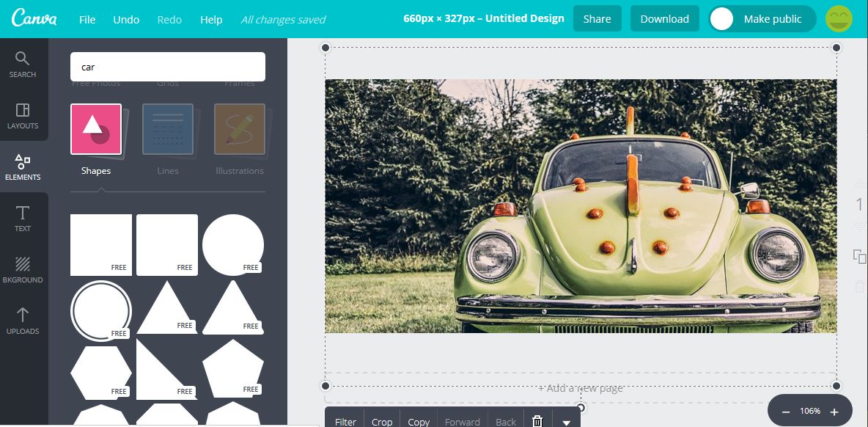Screen dimensions: 868x427
Task: Open the File menu
Action: (x=87, y=19)
